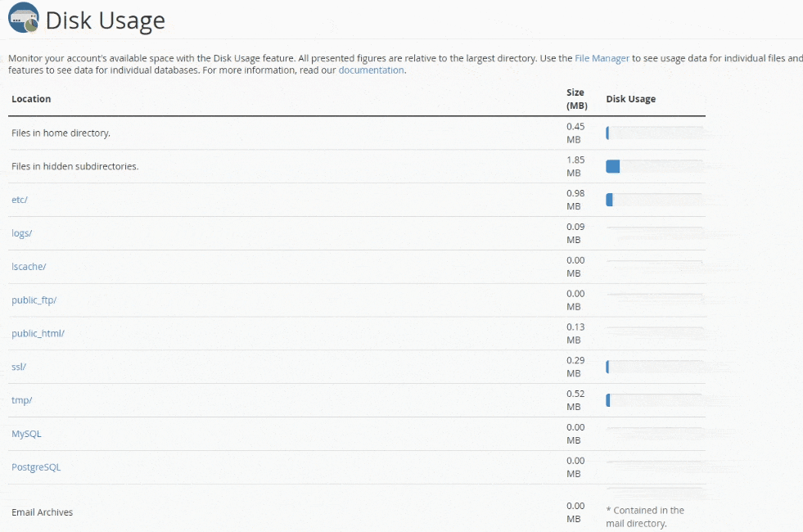Select the Email Archives row label
Image resolution: width=803 pixels, height=532 pixels.
pos(42,512)
